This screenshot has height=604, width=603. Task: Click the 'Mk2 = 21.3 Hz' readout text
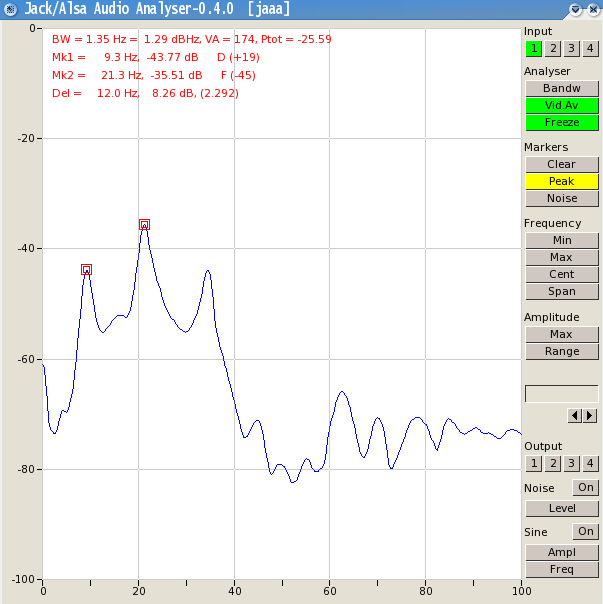(x=97, y=75)
